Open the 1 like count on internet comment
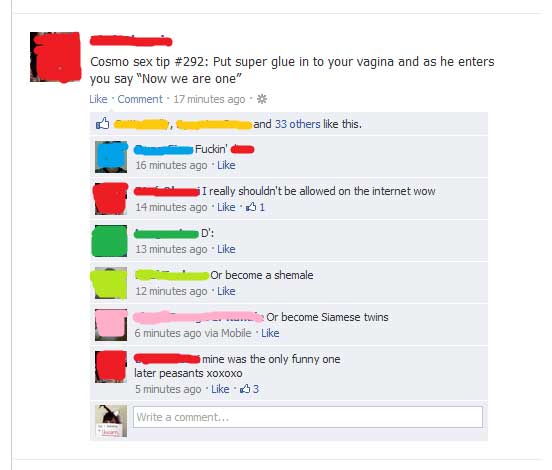552x470 pixels. click(255, 207)
